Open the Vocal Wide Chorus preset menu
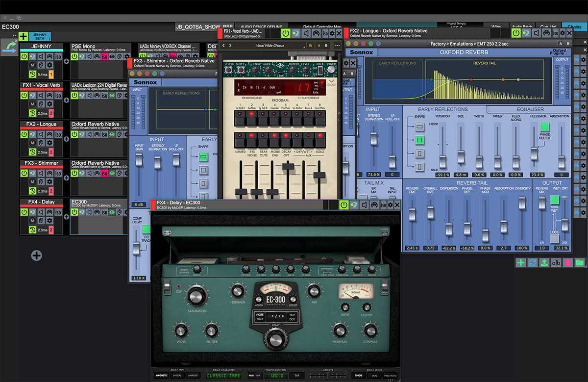Screen dimensions: 588x382 [x=270, y=46]
